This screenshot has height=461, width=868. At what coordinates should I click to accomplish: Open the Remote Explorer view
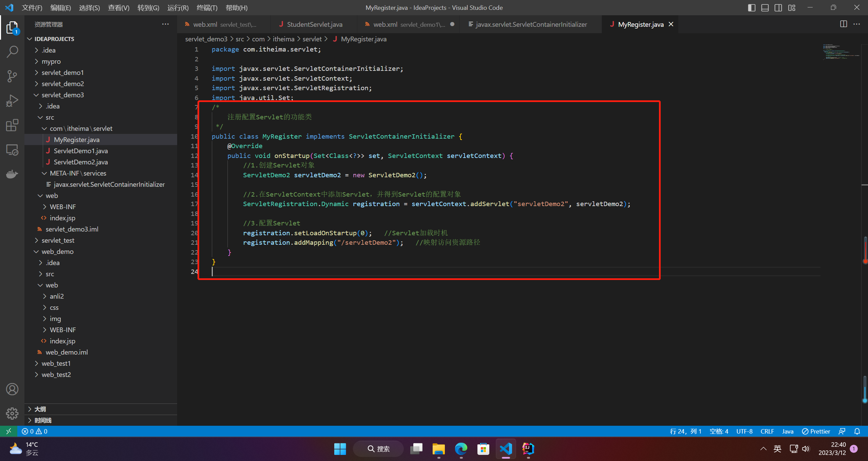[12, 150]
